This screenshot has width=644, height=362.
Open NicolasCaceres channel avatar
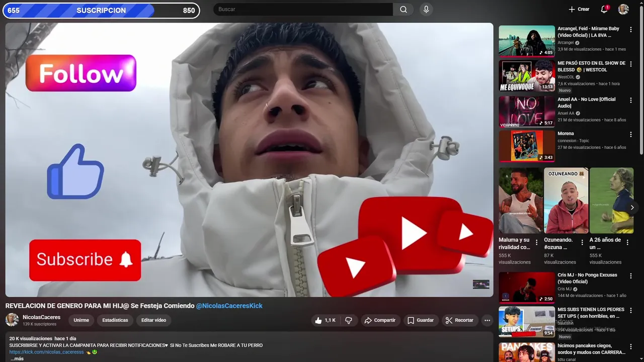pyautogui.click(x=12, y=320)
